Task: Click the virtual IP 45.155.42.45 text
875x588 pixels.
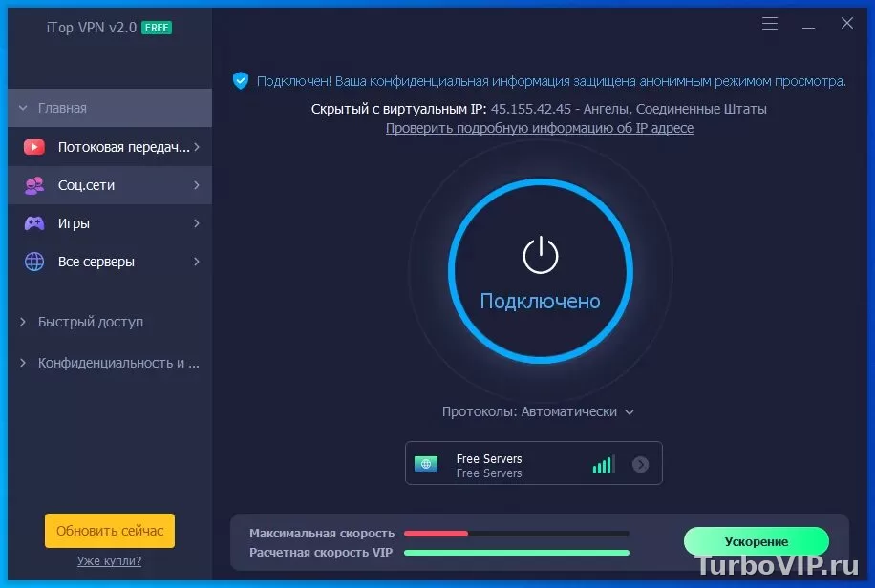Action: (531, 109)
